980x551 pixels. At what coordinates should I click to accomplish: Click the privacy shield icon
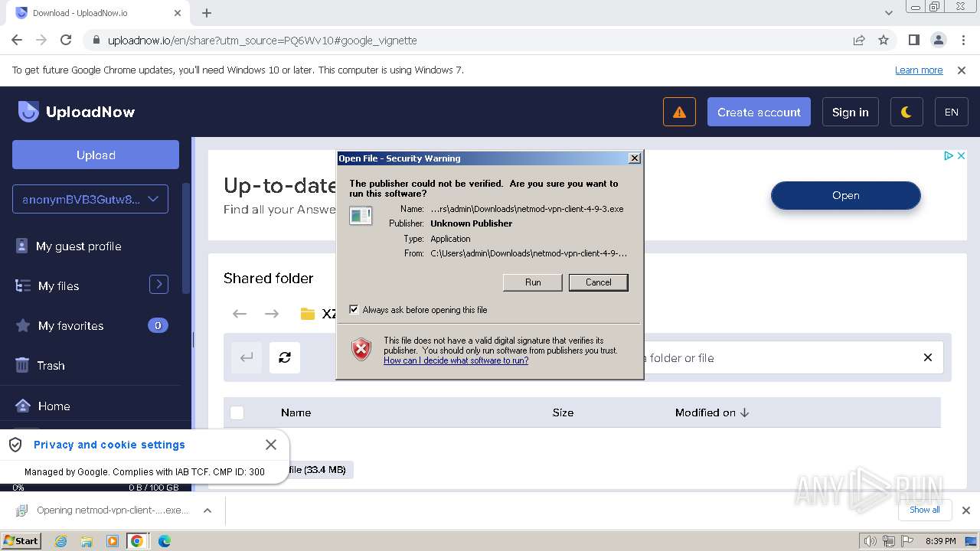click(x=15, y=445)
